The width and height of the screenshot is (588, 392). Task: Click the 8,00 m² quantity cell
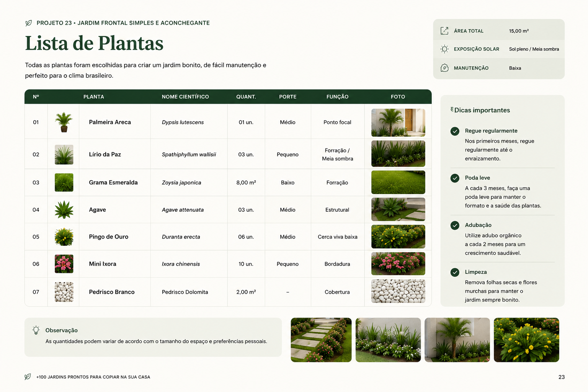(246, 183)
